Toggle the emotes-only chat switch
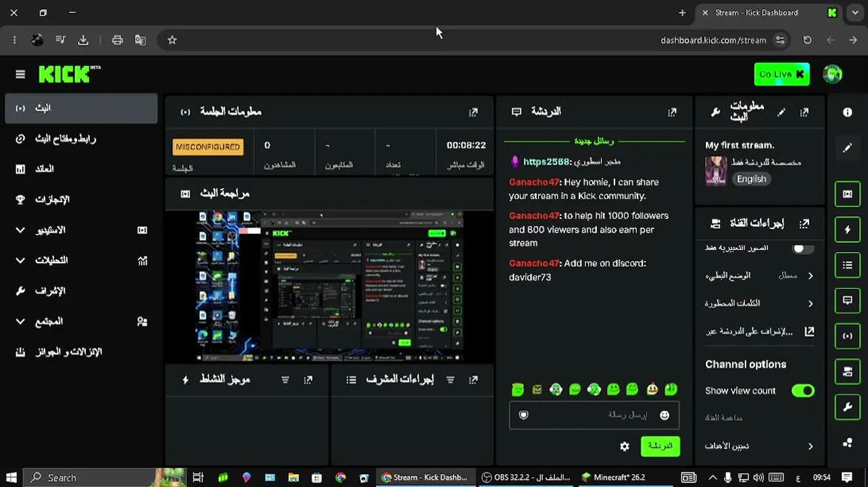 [802, 248]
